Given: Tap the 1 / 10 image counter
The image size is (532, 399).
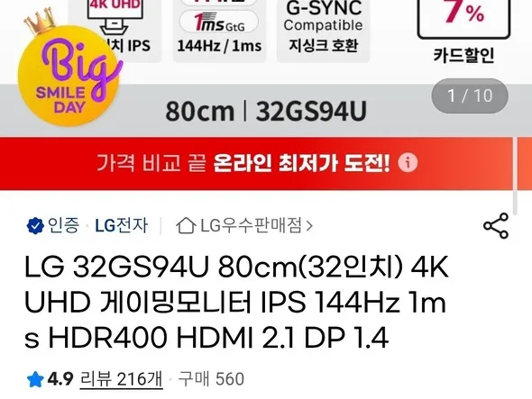Looking at the screenshot, I should [470, 95].
